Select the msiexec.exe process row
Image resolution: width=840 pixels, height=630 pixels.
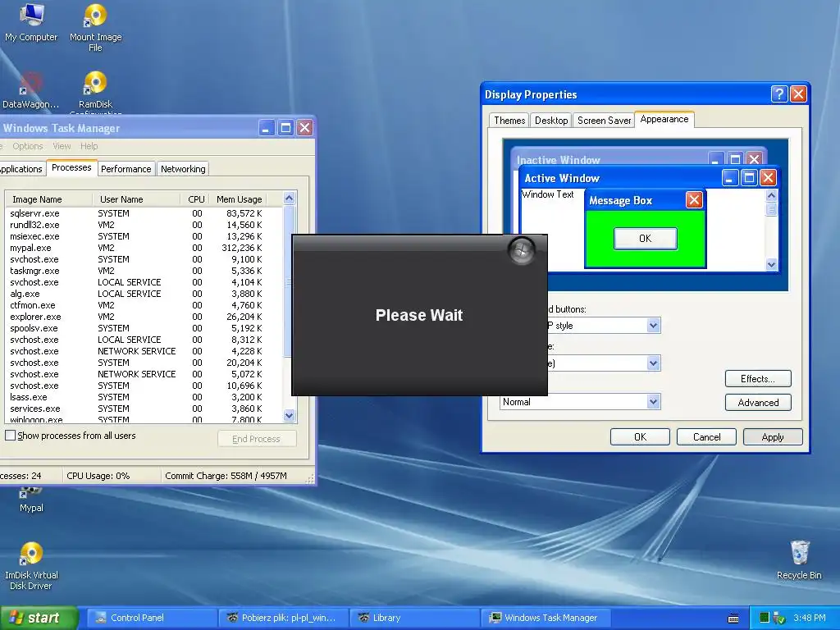[144, 236]
